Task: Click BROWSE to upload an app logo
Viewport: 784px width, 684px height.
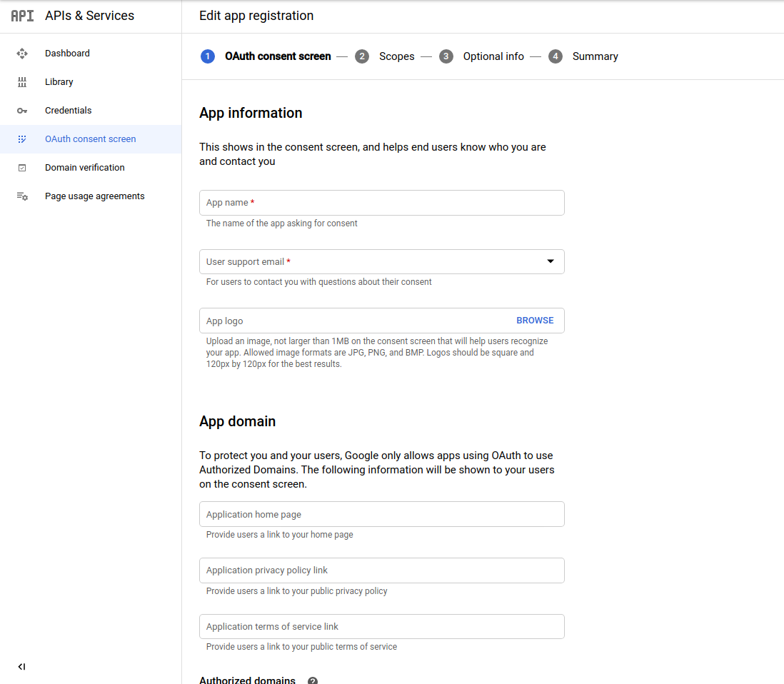Action: [534, 320]
